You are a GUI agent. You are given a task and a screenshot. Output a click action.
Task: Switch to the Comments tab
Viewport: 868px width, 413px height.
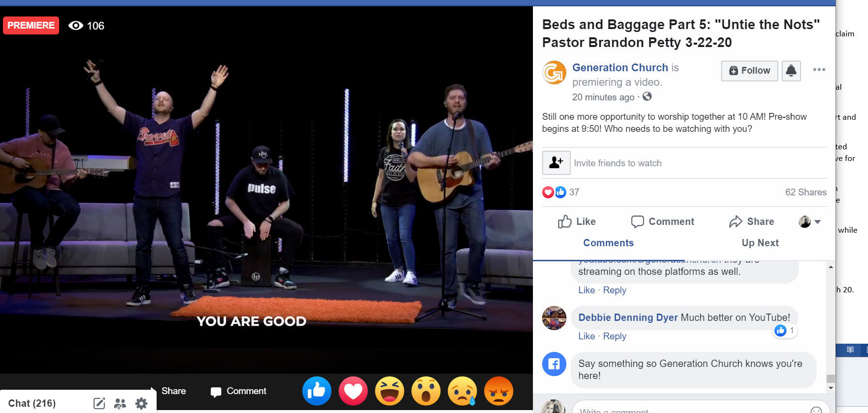click(608, 243)
